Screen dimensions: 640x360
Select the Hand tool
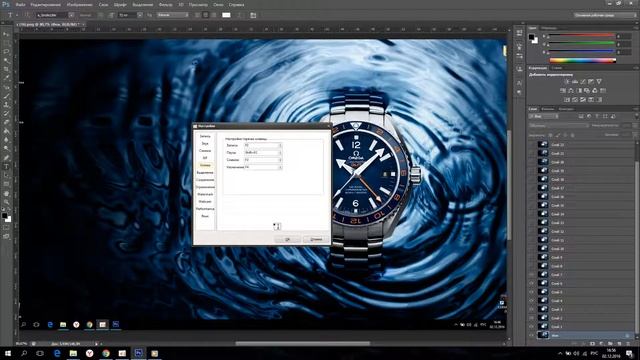[6, 193]
